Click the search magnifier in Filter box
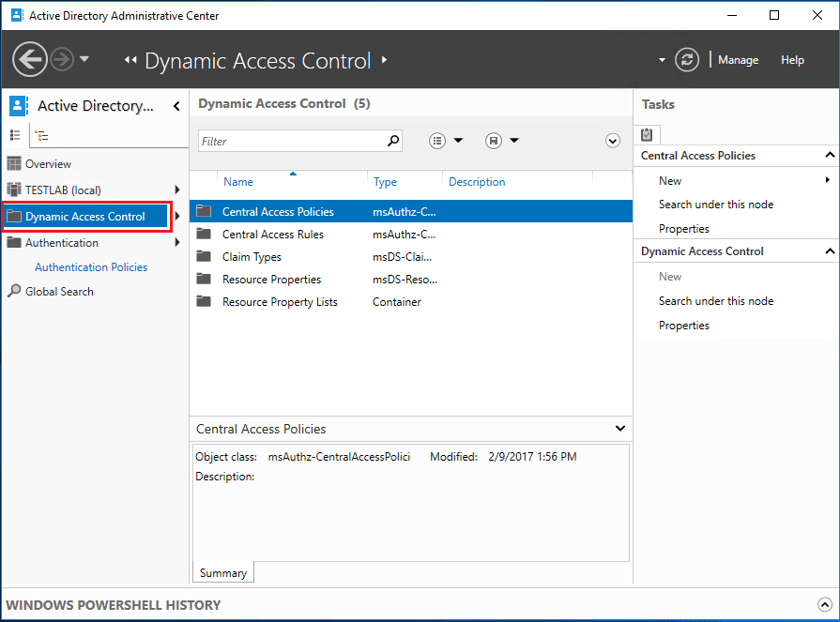 (x=393, y=141)
